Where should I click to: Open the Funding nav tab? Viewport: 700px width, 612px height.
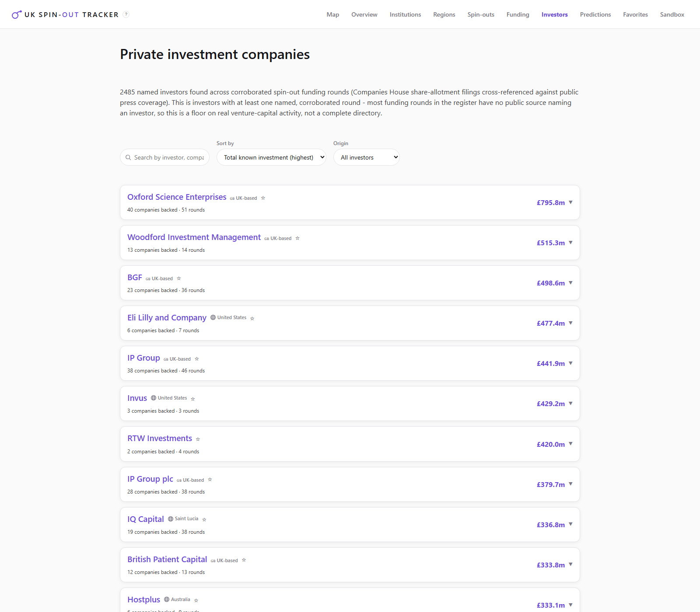pos(518,14)
